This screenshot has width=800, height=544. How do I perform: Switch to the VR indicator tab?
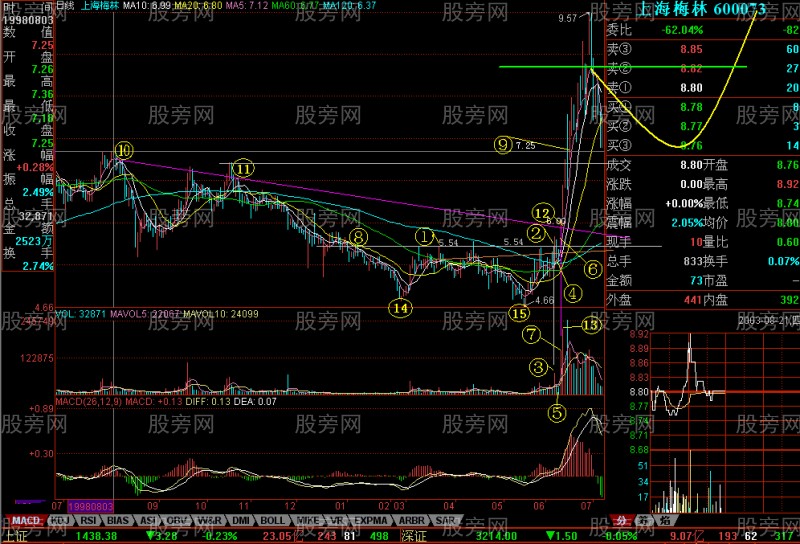click(336, 521)
